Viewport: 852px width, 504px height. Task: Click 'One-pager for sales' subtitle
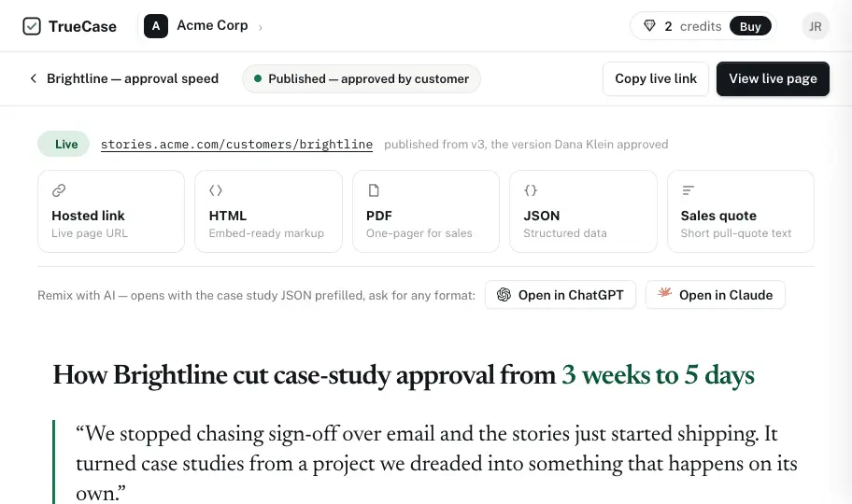(419, 233)
